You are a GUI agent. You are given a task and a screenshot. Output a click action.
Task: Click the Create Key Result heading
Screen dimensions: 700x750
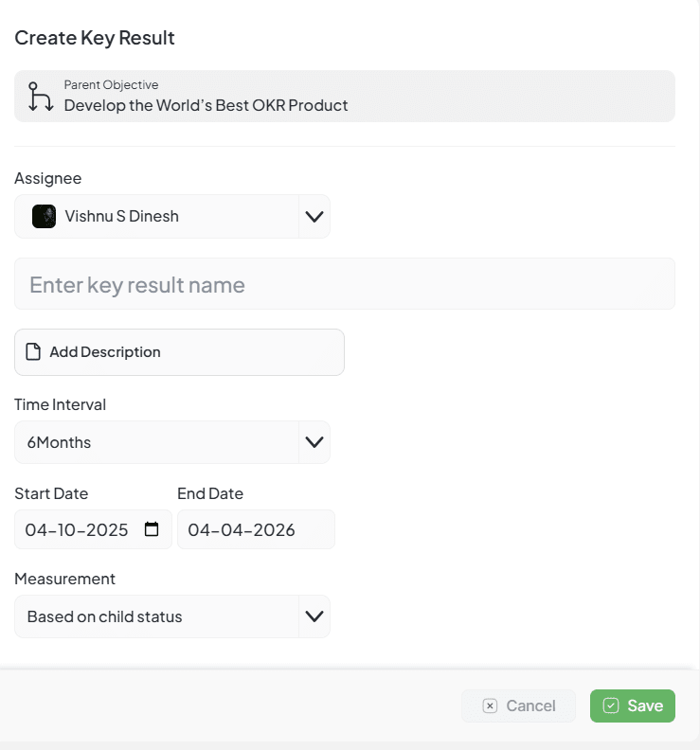coord(95,38)
